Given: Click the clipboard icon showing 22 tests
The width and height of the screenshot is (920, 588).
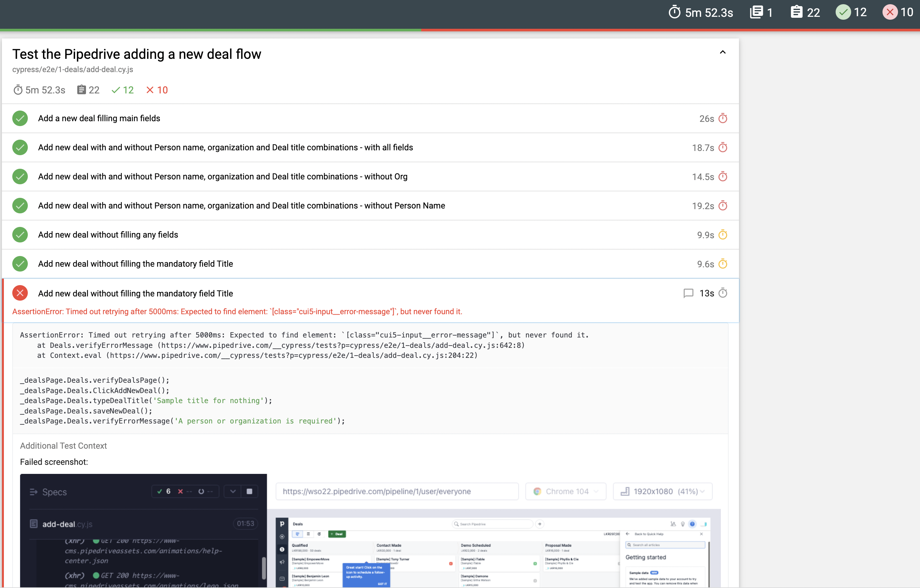Looking at the screenshot, I should point(797,12).
